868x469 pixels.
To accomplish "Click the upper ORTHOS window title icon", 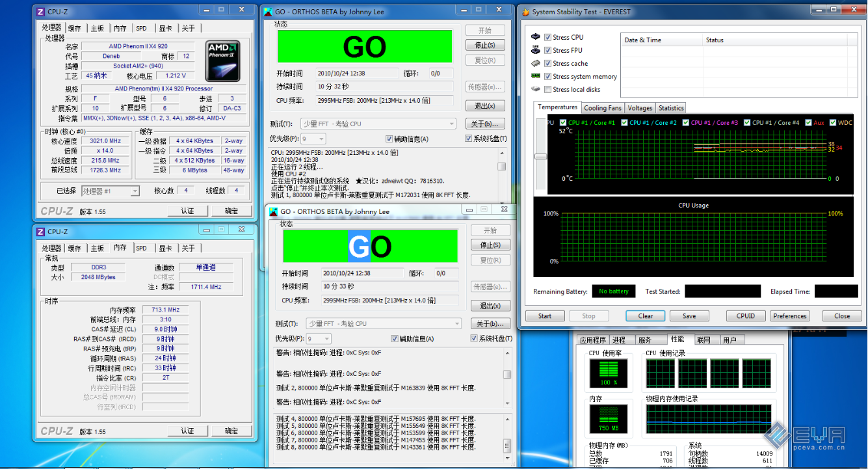I will coord(269,12).
